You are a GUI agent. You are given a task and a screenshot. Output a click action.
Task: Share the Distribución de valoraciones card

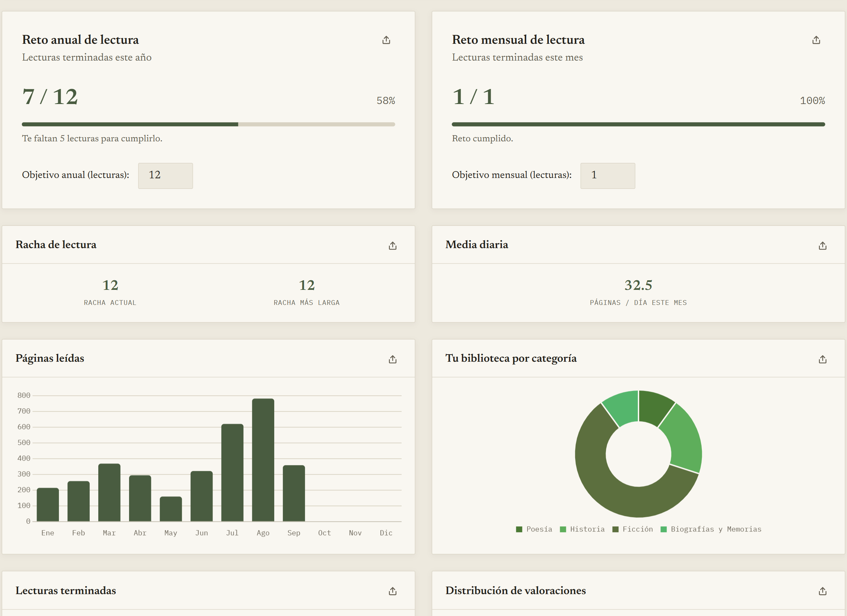[x=822, y=591]
